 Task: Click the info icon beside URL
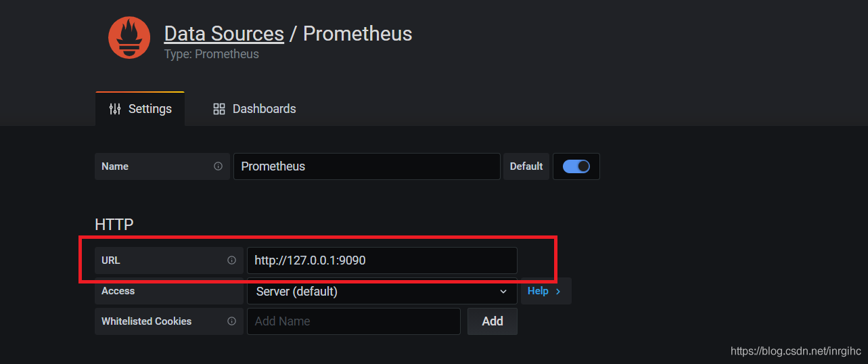click(231, 260)
